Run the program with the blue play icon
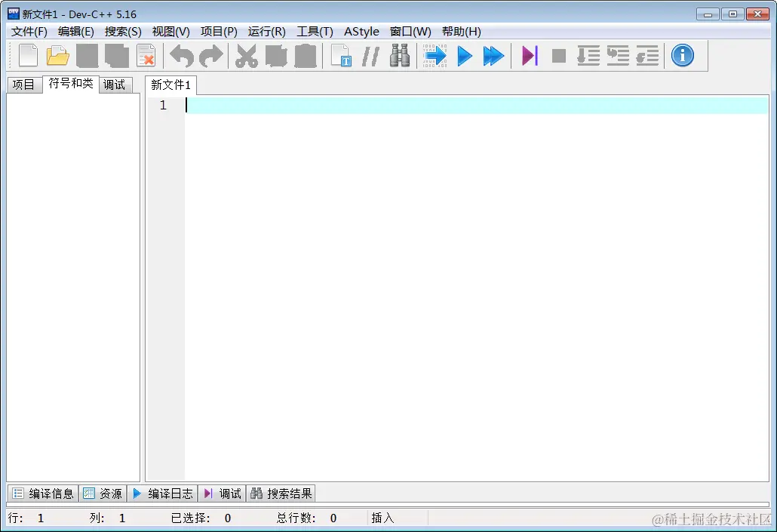Screen dimensions: 777x532 tap(465, 55)
